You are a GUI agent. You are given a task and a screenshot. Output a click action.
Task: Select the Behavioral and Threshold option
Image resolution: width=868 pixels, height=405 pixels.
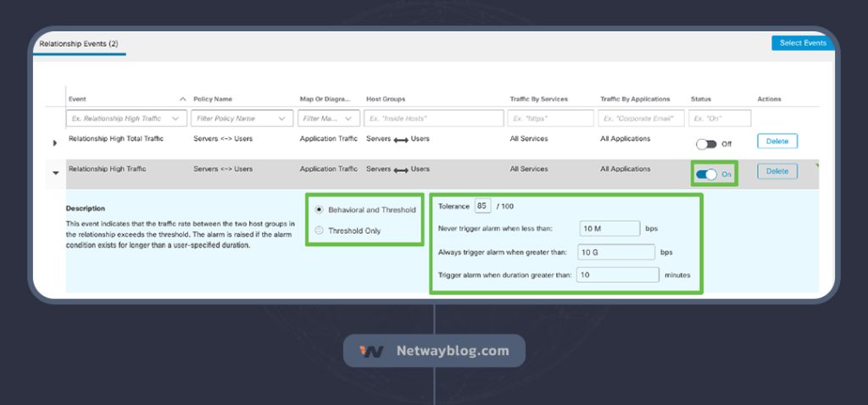coord(319,209)
